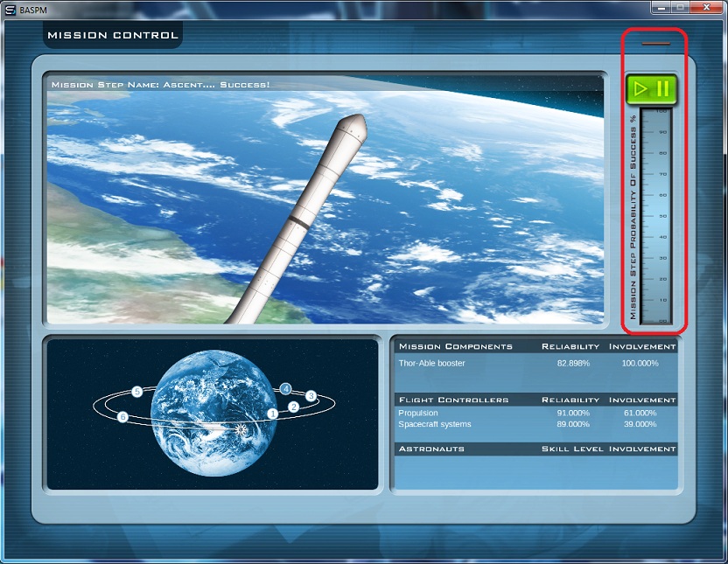Select highlighted orbit step marker 4

286,388
